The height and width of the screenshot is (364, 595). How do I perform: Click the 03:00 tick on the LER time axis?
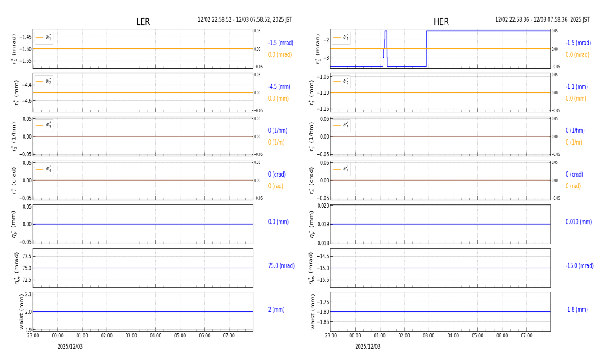click(x=131, y=336)
